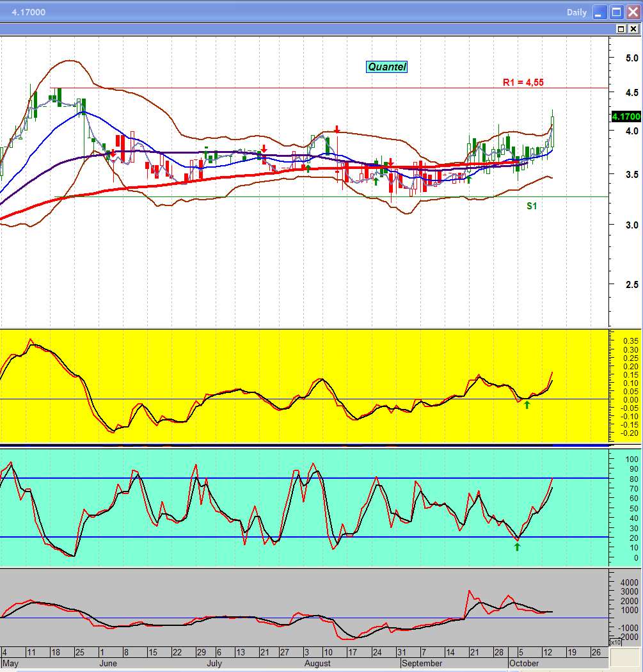The width and height of the screenshot is (643, 672).
Task: Select the R1 = 4,55 resistance label
Action: (523, 83)
